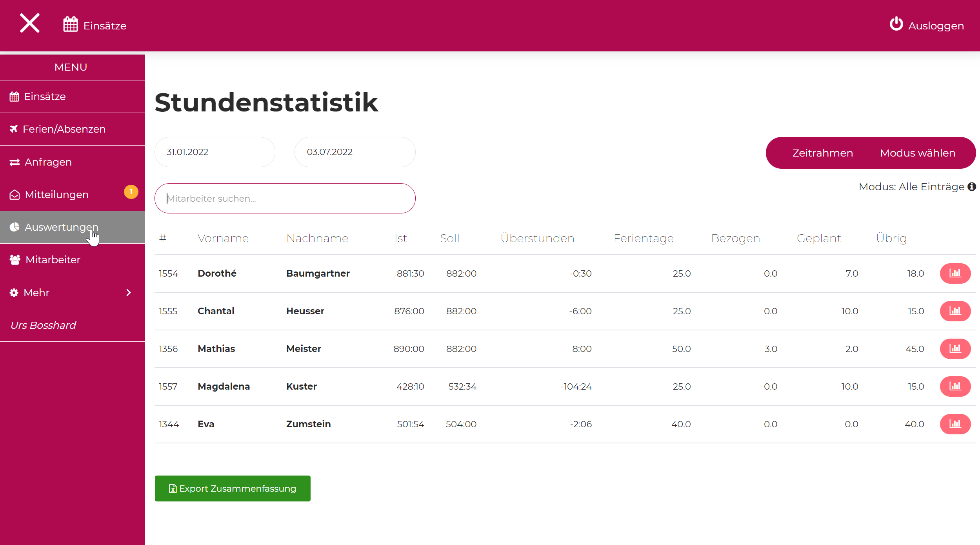The width and height of the screenshot is (980, 545).
Task: Open chart for Dorothé Baumgartner's row
Action: (955, 273)
